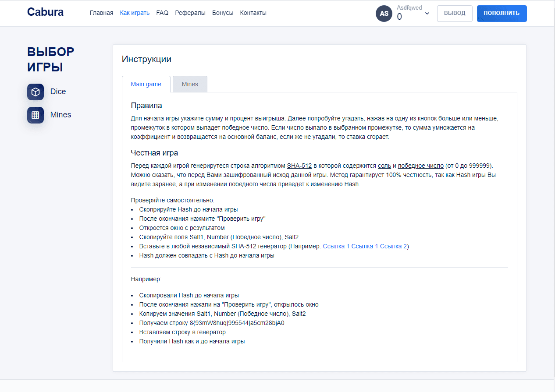
Task: Switch to the Main game tab
Action: click(146, 84)
